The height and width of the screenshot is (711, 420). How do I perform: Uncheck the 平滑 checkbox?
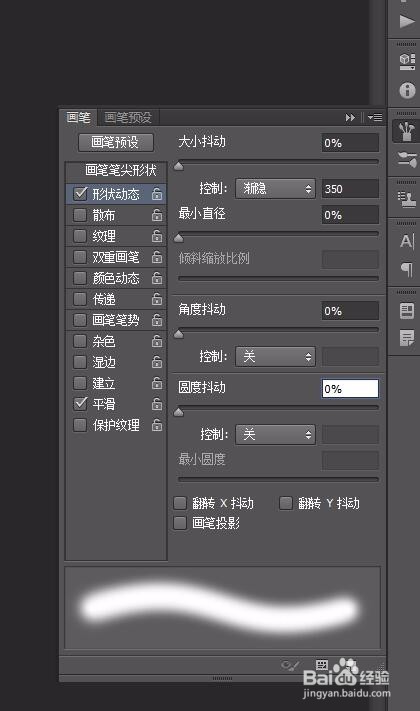[x=80, y=404]
